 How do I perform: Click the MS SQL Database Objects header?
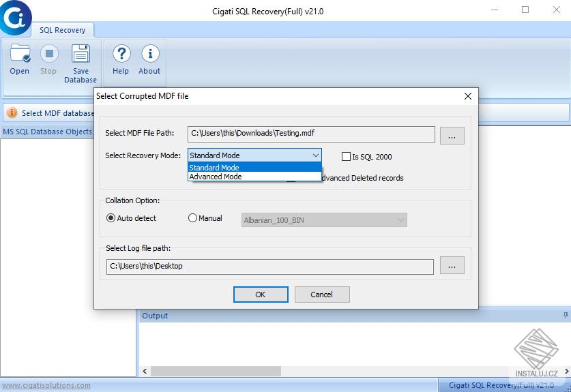[47, 132]
